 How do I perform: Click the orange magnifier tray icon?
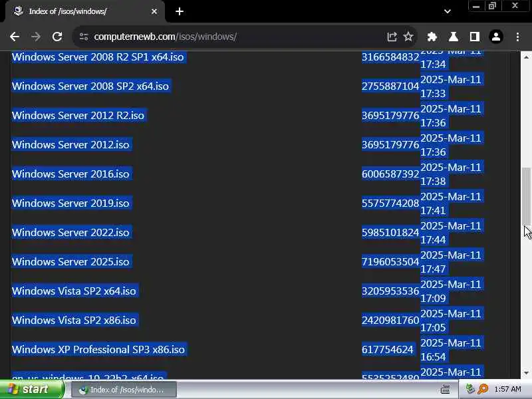click(483, 389)
